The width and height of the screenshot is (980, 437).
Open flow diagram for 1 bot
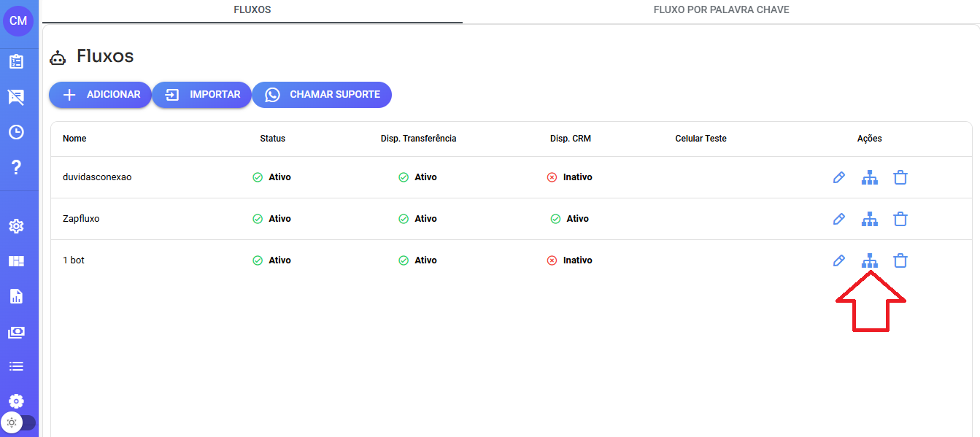(x=869, y=260)
